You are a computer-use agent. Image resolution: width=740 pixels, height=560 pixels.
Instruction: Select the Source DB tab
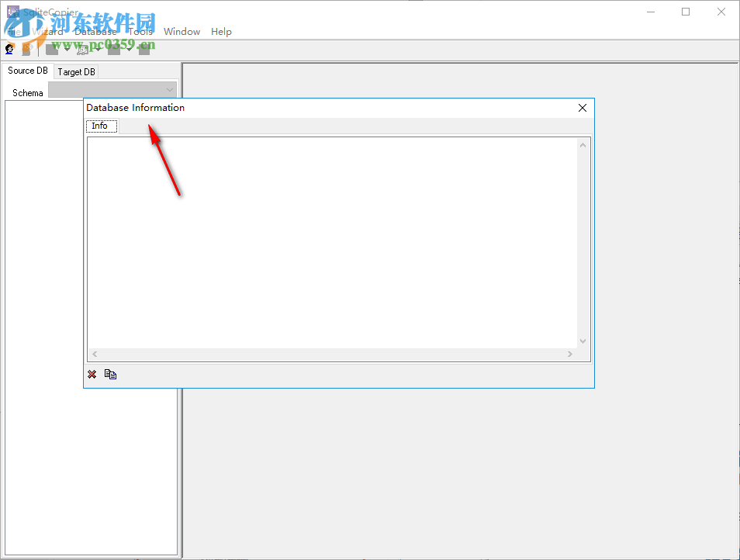[27, 71]
